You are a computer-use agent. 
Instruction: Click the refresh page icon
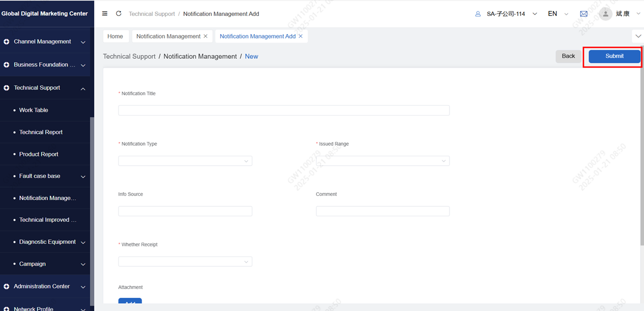[x=118, y=14]
